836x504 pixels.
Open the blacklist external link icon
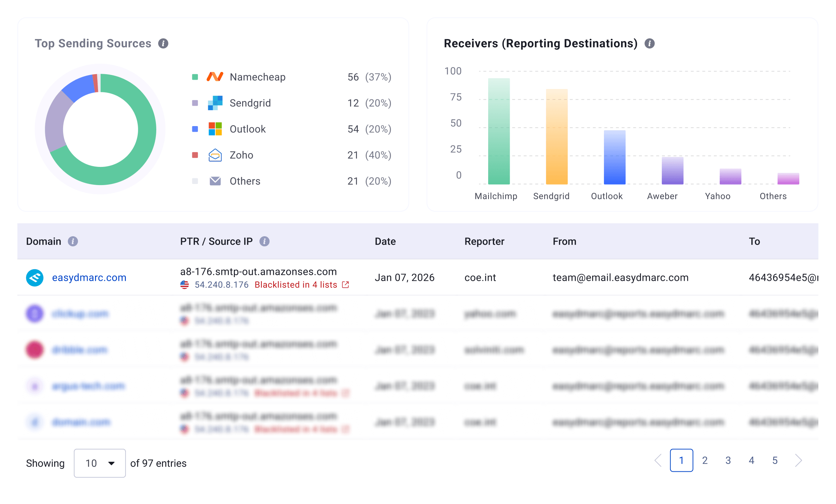(x=345, y=285)
